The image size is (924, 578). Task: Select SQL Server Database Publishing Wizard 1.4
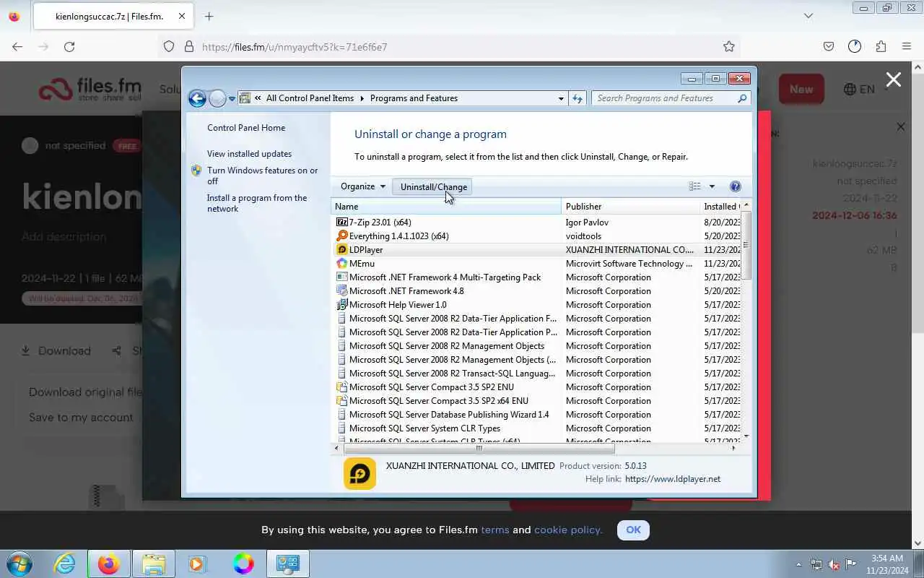(x=449, y=415)
